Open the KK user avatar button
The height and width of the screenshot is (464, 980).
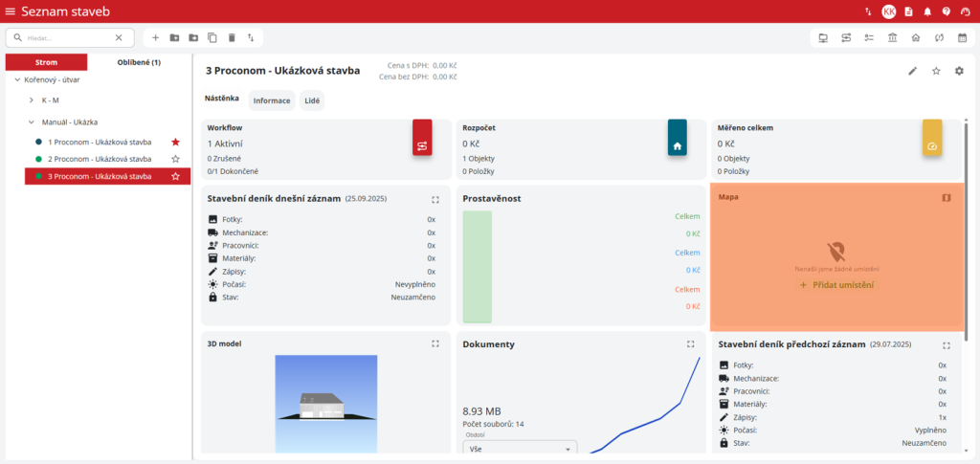click(x=889, y=11)
